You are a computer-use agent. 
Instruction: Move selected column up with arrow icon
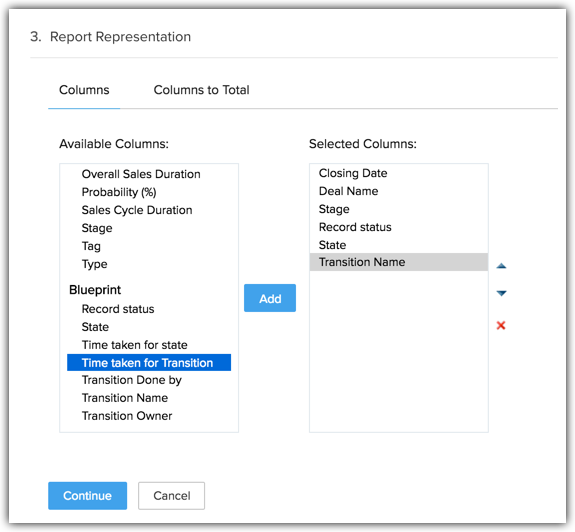click(501, 266)
